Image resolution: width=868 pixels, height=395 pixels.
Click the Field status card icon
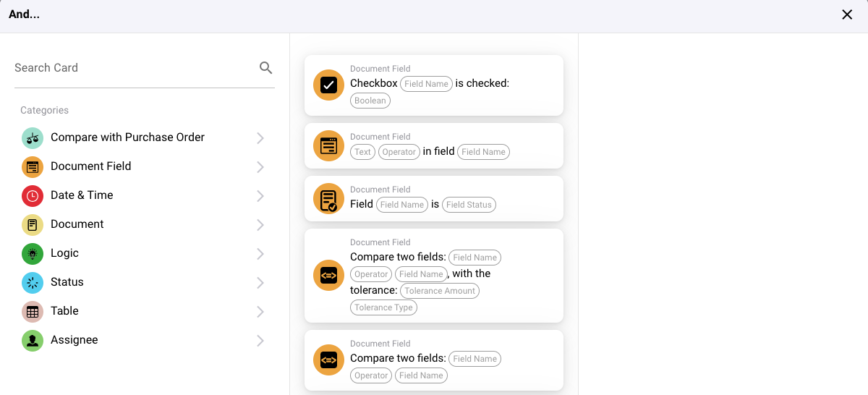point(328,199)
